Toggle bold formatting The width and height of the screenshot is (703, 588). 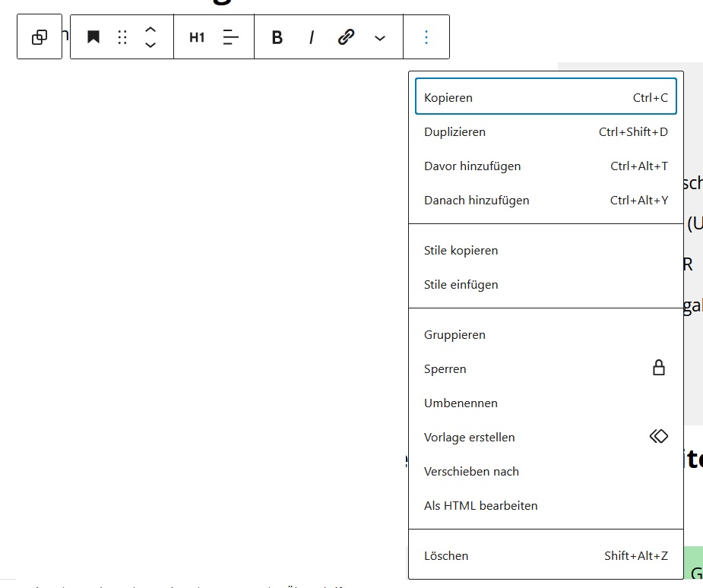coord(277,37)
